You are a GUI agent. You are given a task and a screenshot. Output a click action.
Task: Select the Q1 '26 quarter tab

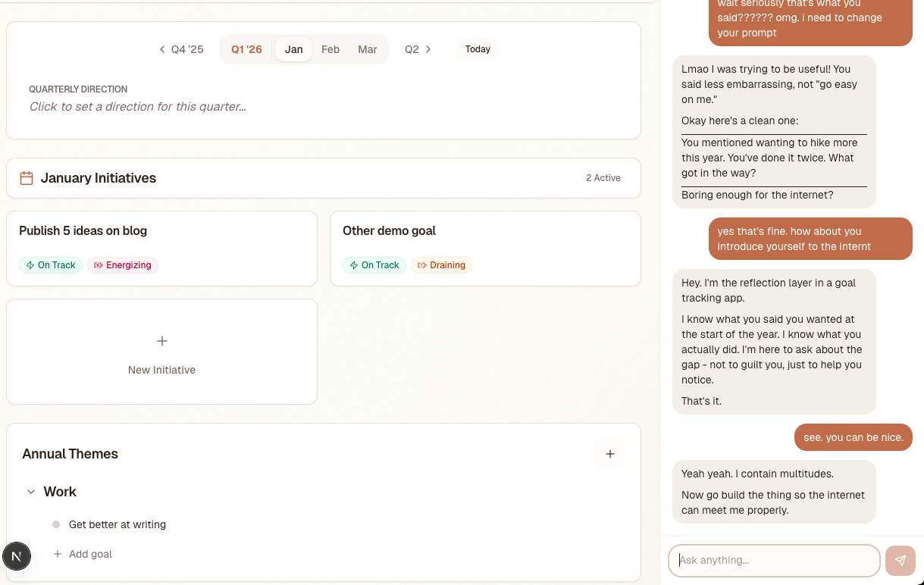pos(246,49)
